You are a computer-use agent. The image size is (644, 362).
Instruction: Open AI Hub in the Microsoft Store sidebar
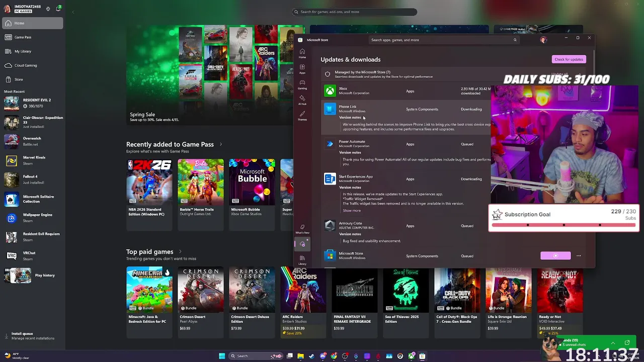pyautogui.click(x=302, y=100)
